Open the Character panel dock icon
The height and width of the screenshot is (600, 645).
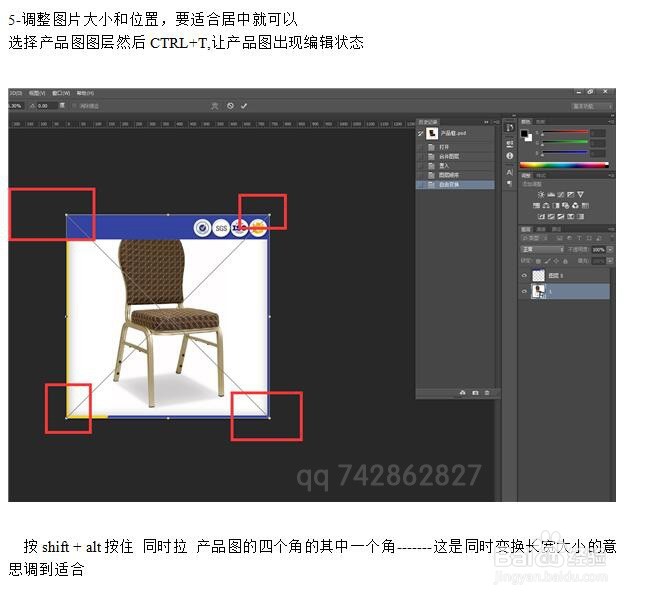pyautogui.click(x=510, y=172)
